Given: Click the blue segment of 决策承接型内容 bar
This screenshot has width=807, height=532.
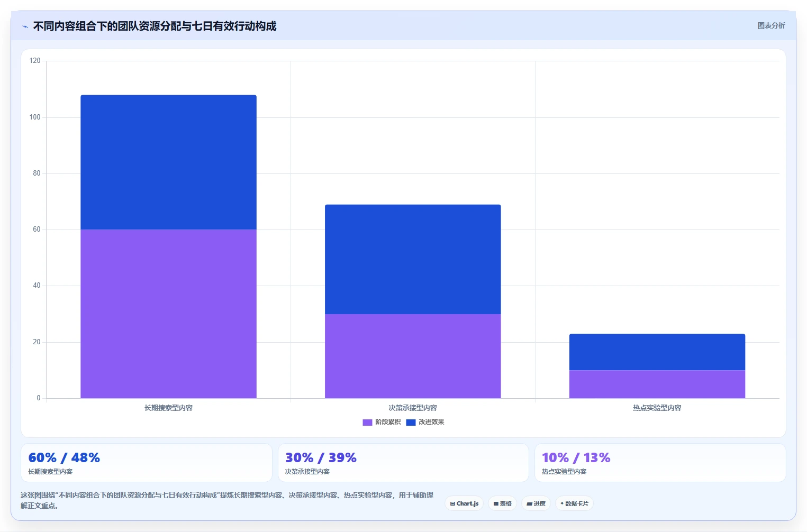Looking at the screenshot, I should click(x=413, y=259).
